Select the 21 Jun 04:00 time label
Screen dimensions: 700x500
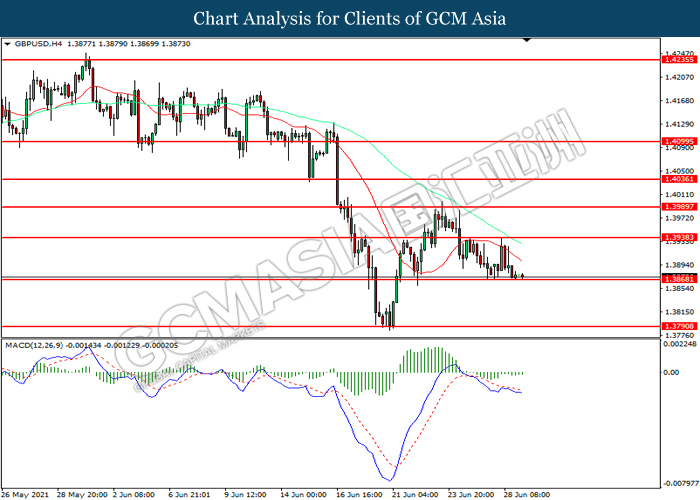coord(416,493)
